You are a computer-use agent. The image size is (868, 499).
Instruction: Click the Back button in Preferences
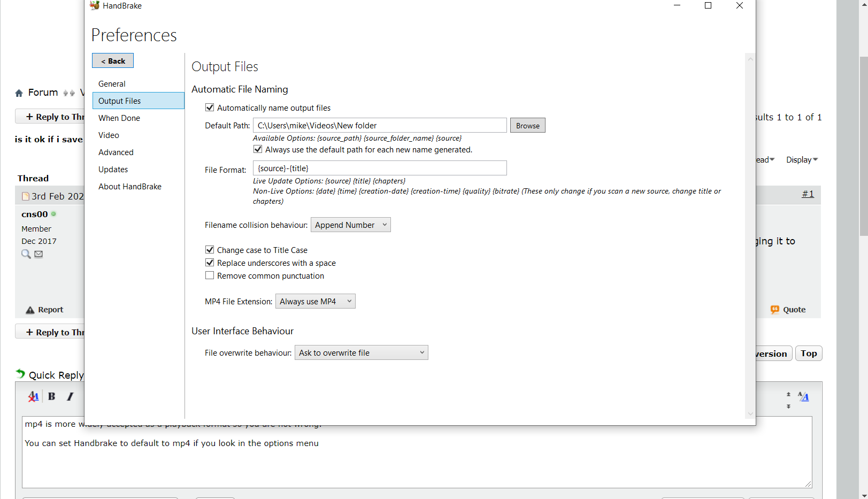(113, 60)
